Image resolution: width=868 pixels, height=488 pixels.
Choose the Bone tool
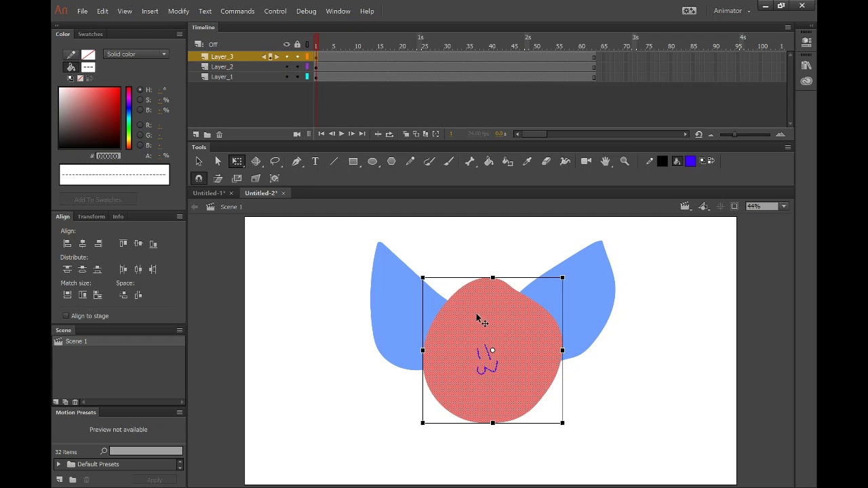click(x=470, y=161)
